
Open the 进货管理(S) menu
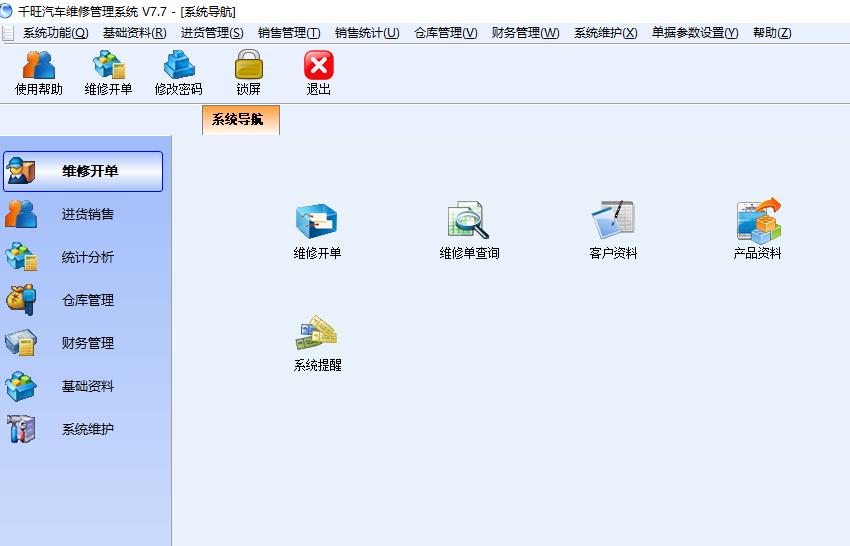coord(212,33)
